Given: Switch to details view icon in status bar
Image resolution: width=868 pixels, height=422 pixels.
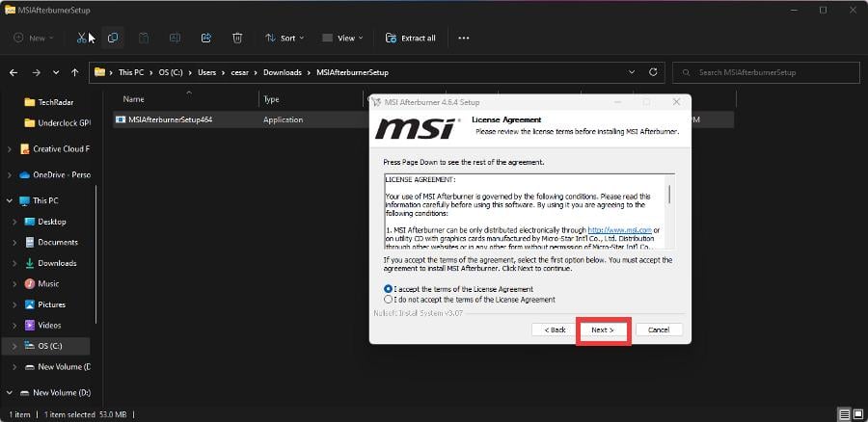Looking at the screenshot, I should [x=844, y=413].
